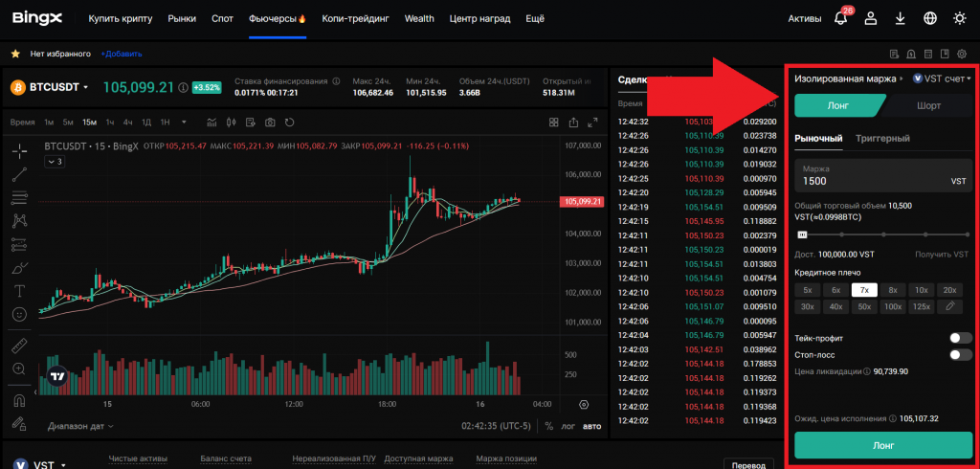The image size is (980, 469).
Task: Expand the chart to fullscreen
Action: [592, 122]
